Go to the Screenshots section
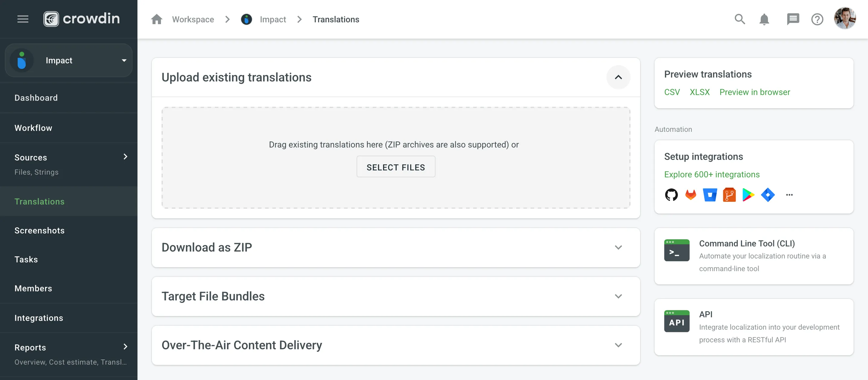This screenshot has height=380, width=868. click(39, 230)
